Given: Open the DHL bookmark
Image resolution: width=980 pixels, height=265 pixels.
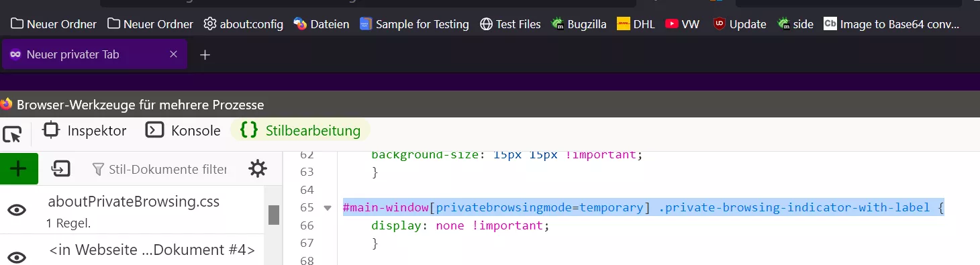Looking at the screenshot, I should (636, 24).
